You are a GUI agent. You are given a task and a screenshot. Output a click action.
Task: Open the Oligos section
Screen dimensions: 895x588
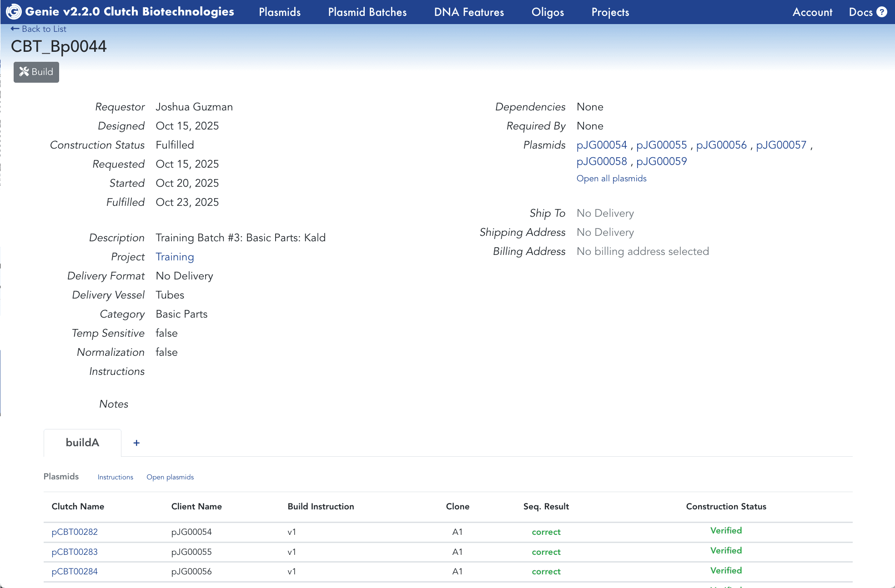click(x=548, y=12)
